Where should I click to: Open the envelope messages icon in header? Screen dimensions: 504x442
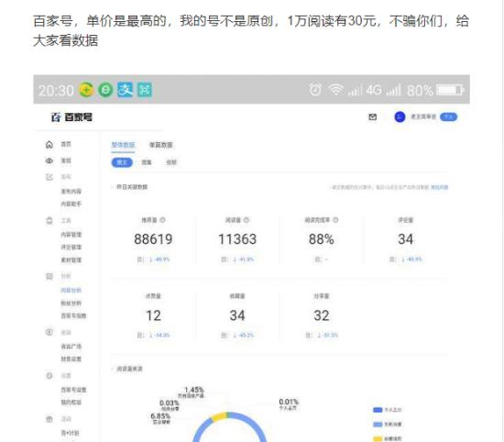[373, 116]
